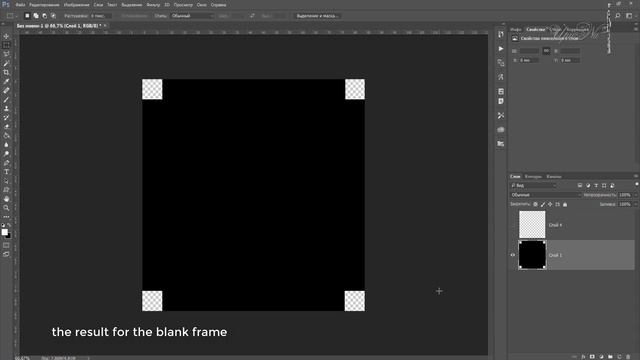The image size is (640, 360).
Task: Open the Окно menu
Action: coord(202,5)
